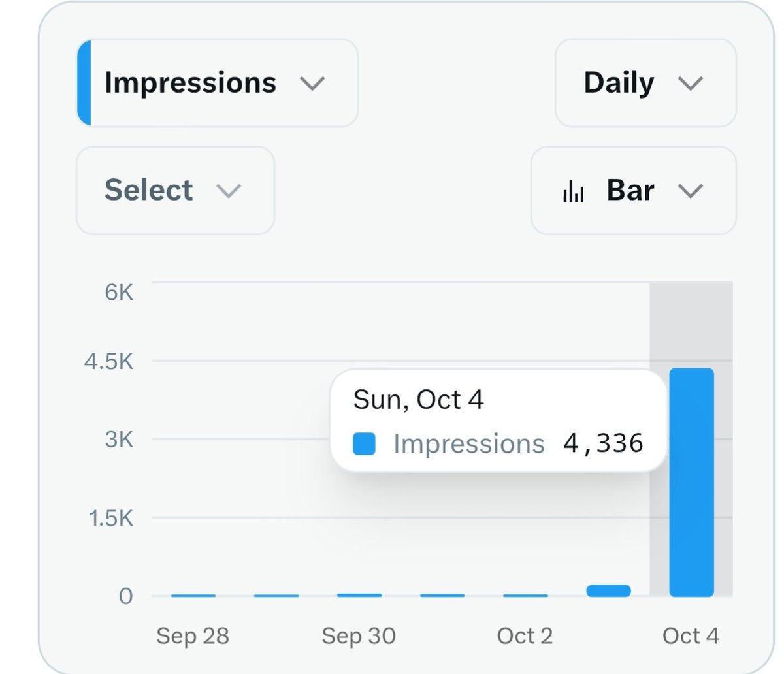784x674 pixels.
Task: Click the tall Oct 4 bar
Action: [691, 482]
